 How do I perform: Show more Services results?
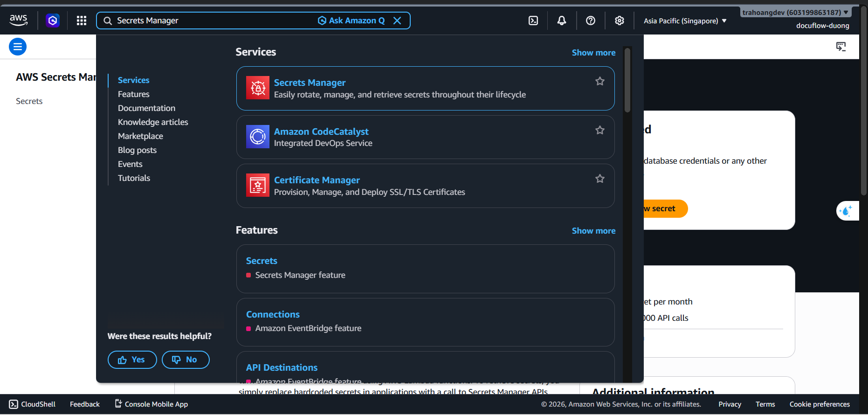(593, 53)
